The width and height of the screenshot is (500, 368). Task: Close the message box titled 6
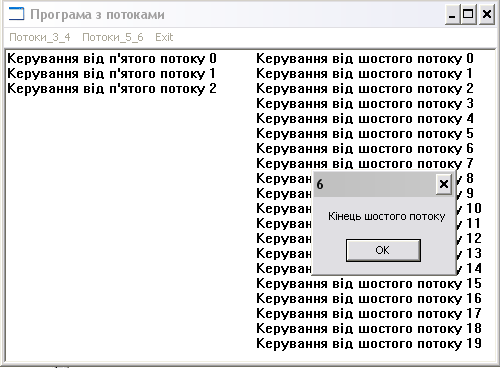[x=444, y=184]
